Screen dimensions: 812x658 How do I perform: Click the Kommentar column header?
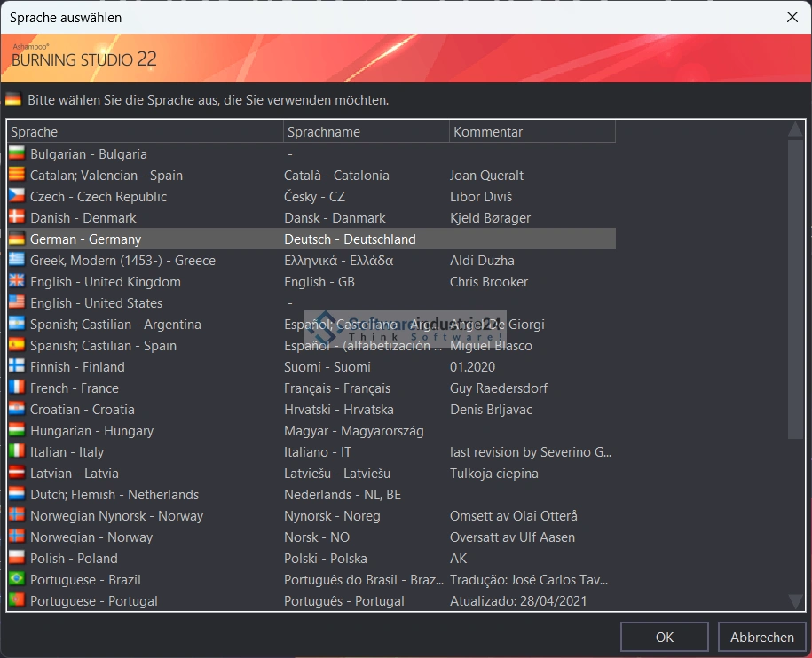(532, 132)
